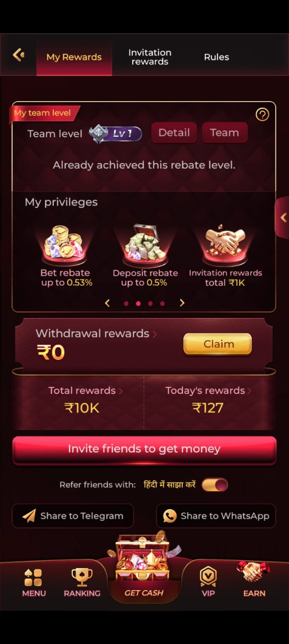Select the Deposit rebate cash icon

145,243
